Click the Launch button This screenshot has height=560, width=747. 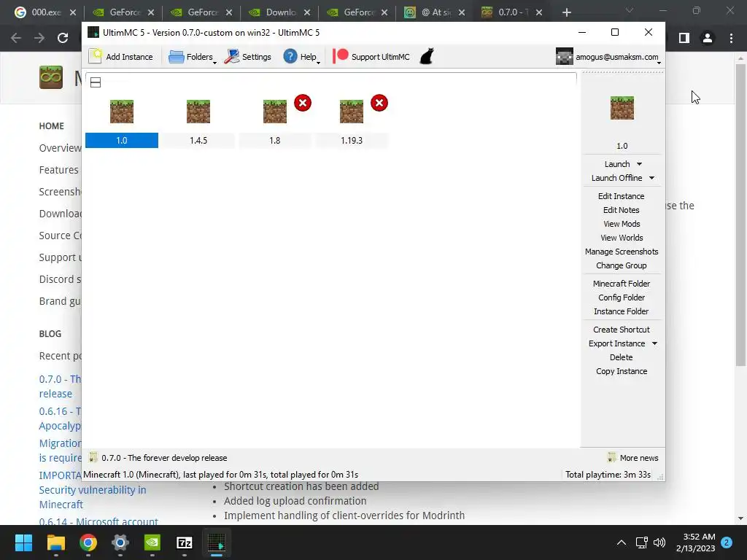point(617,164)
